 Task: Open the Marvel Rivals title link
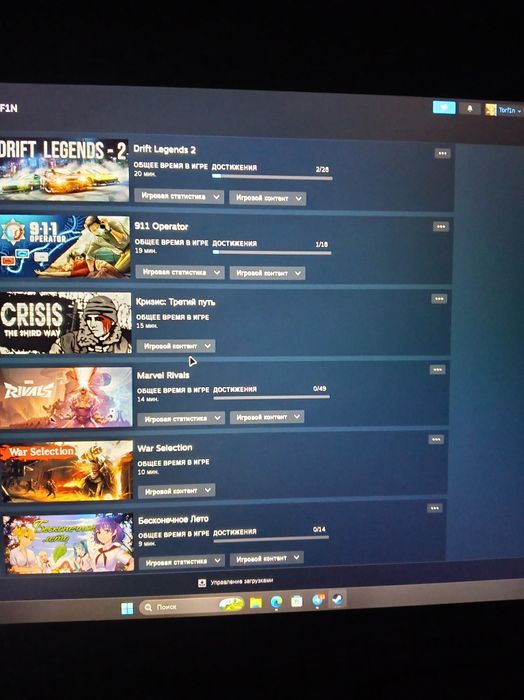[x=163, y=375]
